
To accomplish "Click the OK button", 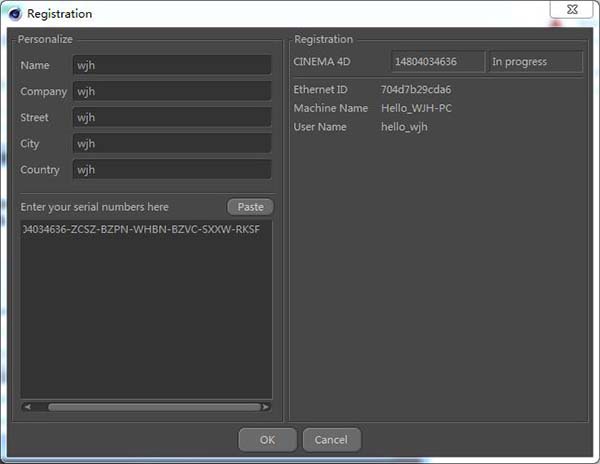I will (x=267, y=440).
